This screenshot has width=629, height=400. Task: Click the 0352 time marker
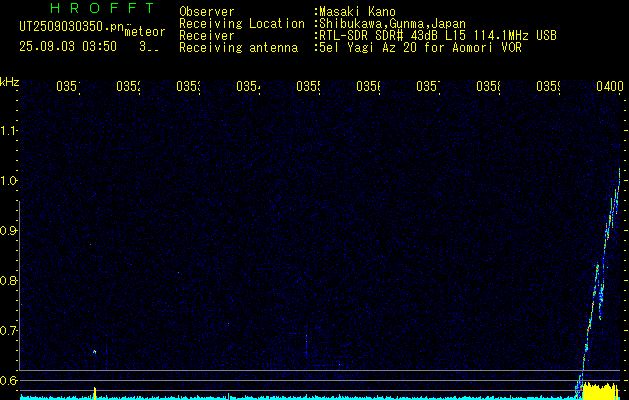coord(128,86)
